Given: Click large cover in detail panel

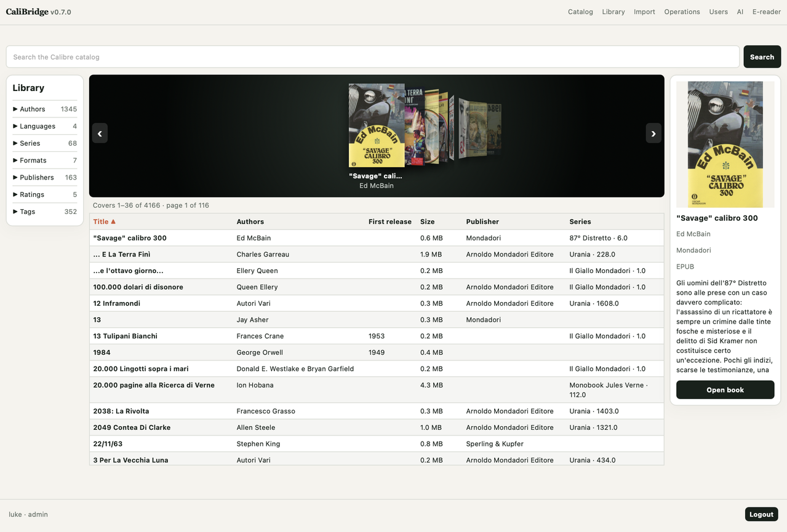Looking at the screenshot, I should [x=725, y=145].
